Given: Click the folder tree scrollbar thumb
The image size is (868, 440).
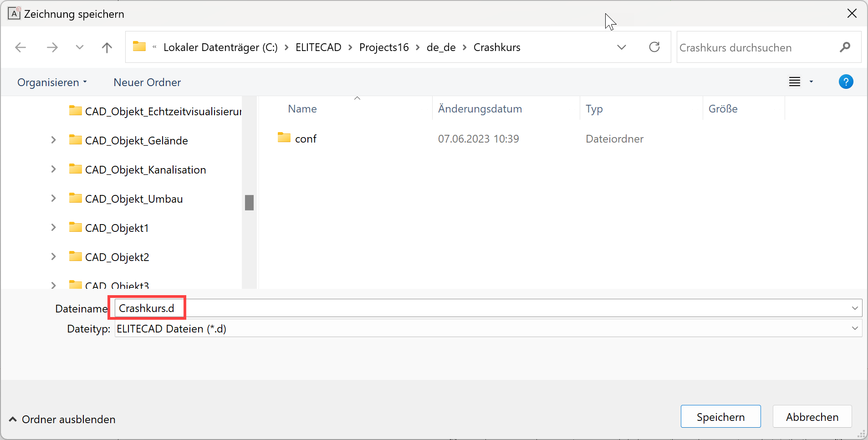Looking at the screenshot, I should click(x=249, y=203).
